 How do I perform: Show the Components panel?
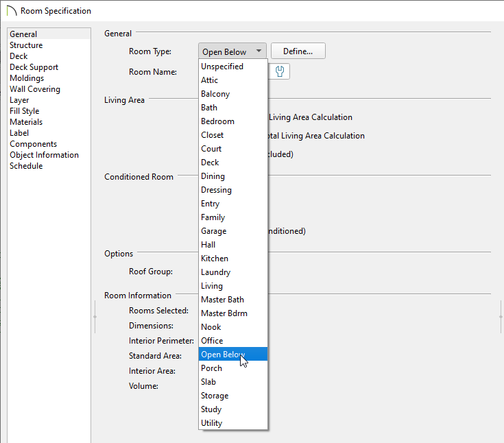(49, 144)
